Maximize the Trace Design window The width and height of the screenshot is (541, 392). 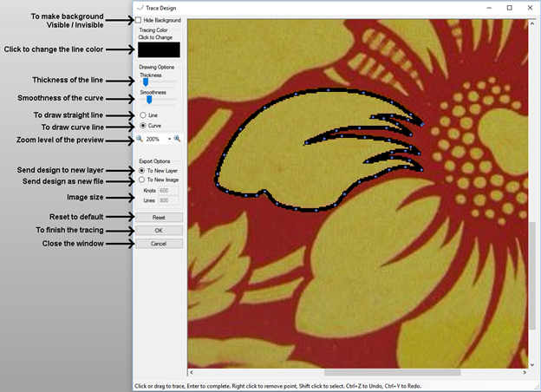coord(509,8)
